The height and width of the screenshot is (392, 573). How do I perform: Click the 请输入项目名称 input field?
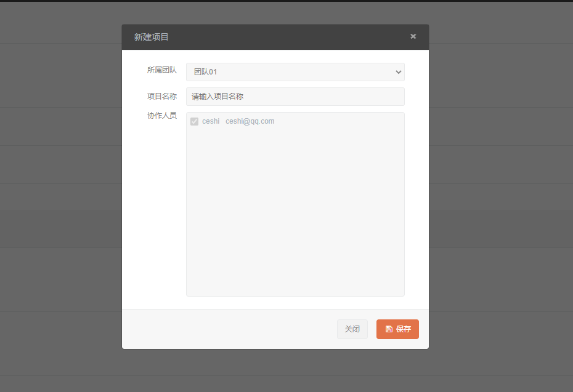click(x=295, y=97)
